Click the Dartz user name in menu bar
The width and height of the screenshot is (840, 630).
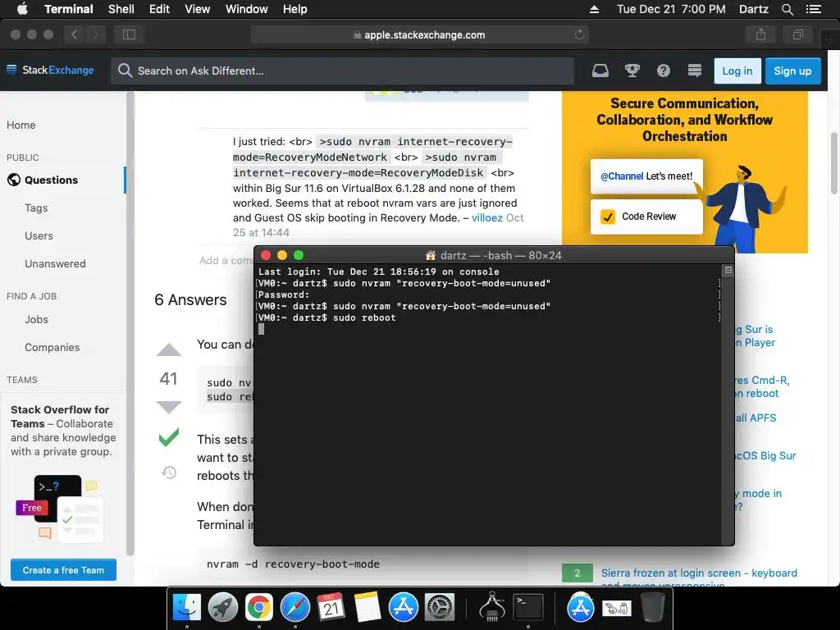(753, 9)
